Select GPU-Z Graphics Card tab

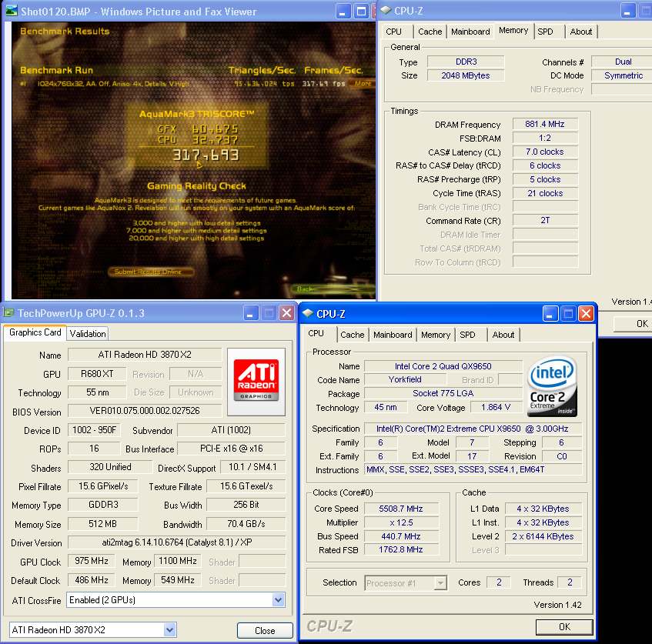click(35, 332)
